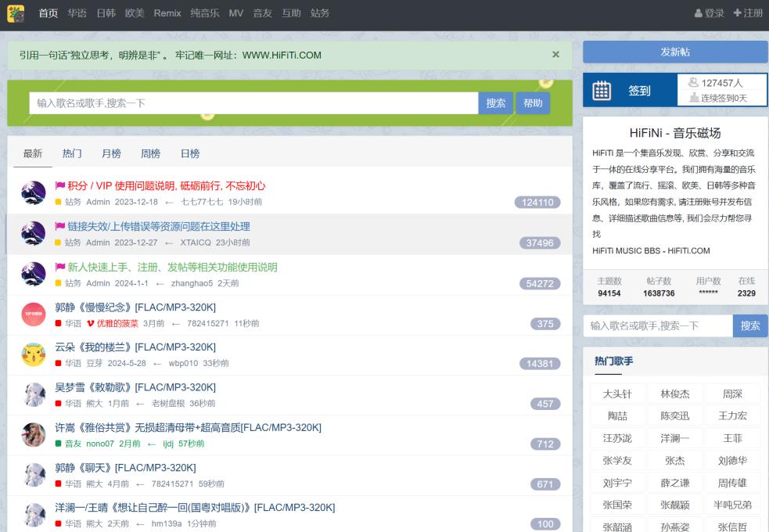Select the 周榜 ranking tab
This screenshot has width=769, height=532.
(150, 153)
